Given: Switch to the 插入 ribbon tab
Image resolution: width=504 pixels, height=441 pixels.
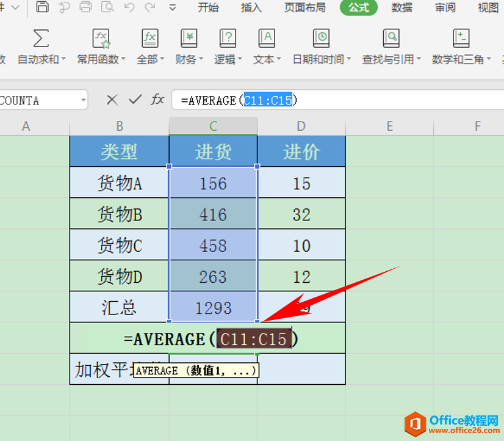Looking at the screenshot, I should point(251,7).
